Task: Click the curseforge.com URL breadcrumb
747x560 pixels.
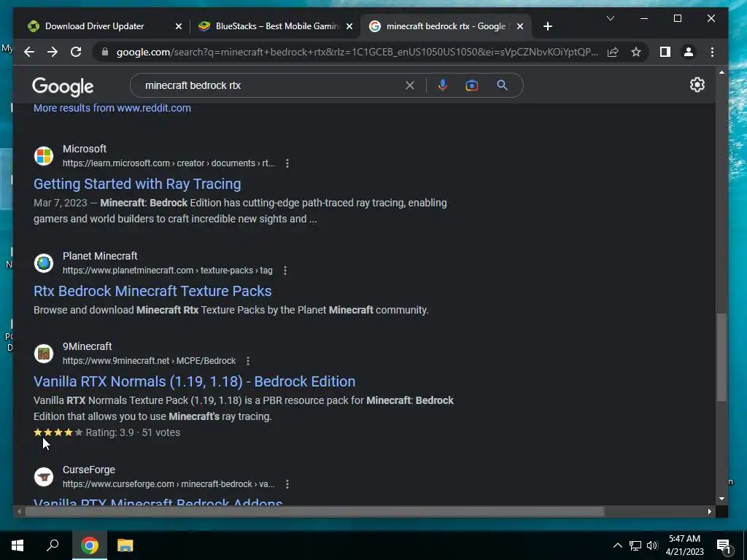Action: pos(169,484)
